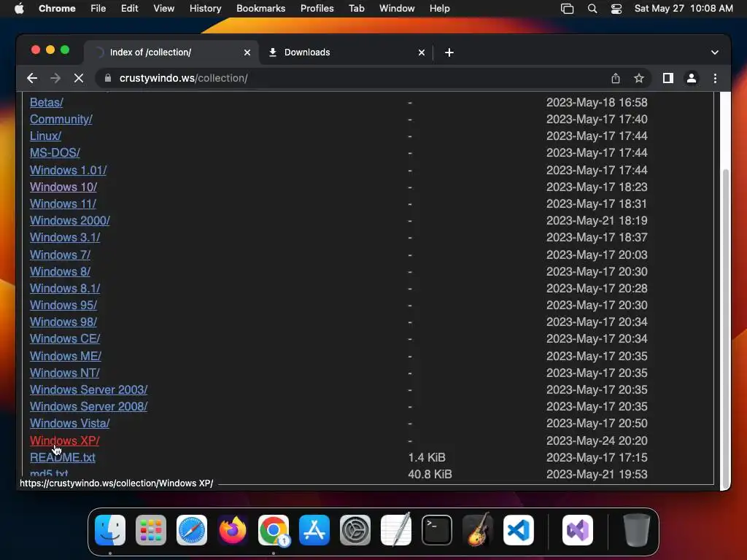This screenshot has width=747, height=560.
Task: Open the Linux/ directory link
Action: click(x=45, y=136)
